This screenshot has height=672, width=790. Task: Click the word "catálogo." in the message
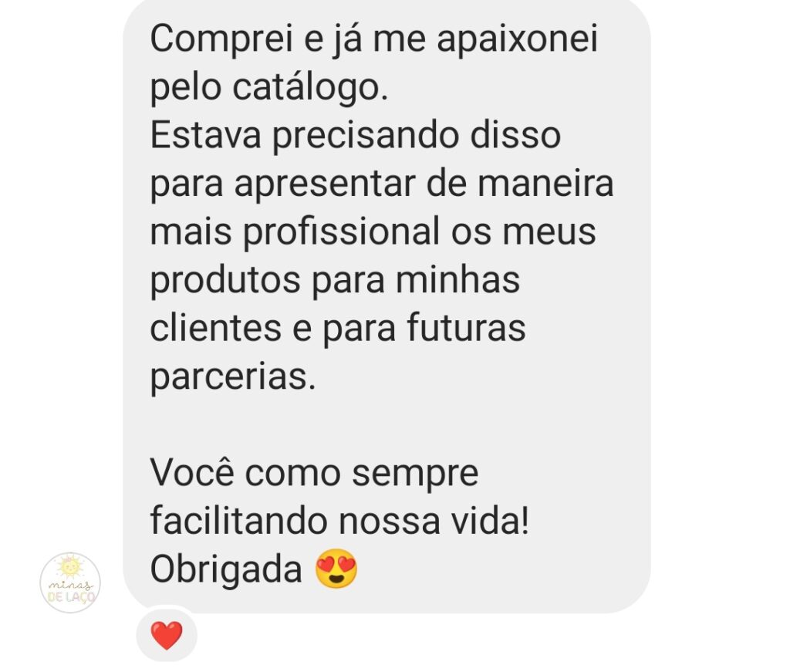[310, 87]
